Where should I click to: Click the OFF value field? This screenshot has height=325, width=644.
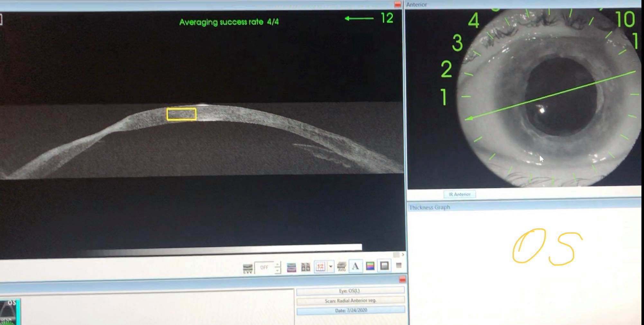[x=264, y=268]
